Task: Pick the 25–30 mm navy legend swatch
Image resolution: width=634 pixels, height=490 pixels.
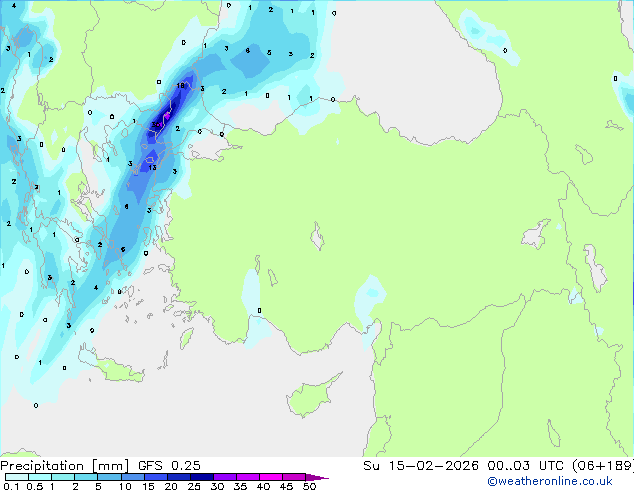Action: pyautogui.click(x=201, y=477)
